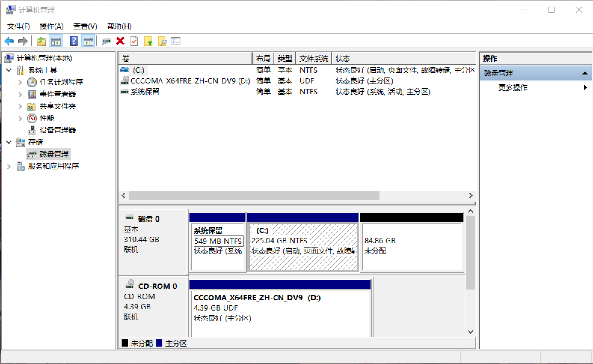Expand Services and Applications (服务和应用程序) node
This screenshot has width=593, height=364.
point(9,166)
